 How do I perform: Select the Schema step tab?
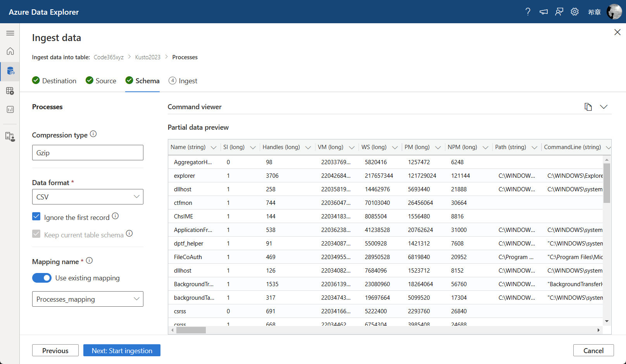(x=143, y=81)
